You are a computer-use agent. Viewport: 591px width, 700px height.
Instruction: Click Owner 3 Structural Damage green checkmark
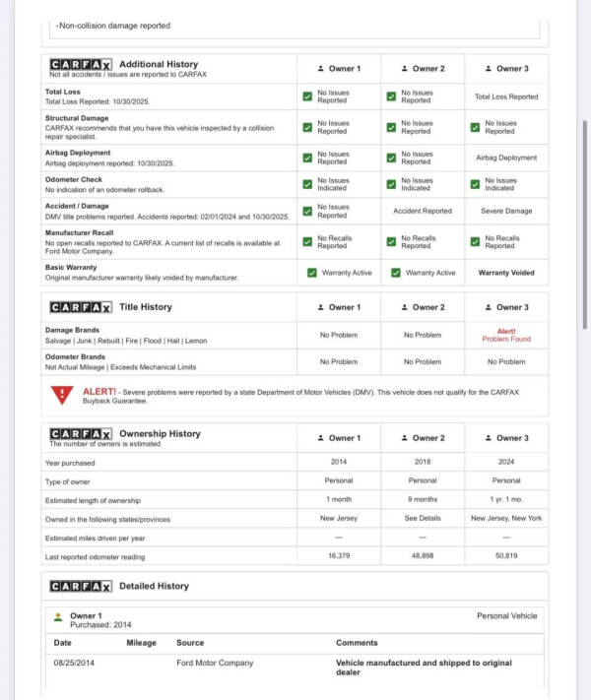click(475, 127)
